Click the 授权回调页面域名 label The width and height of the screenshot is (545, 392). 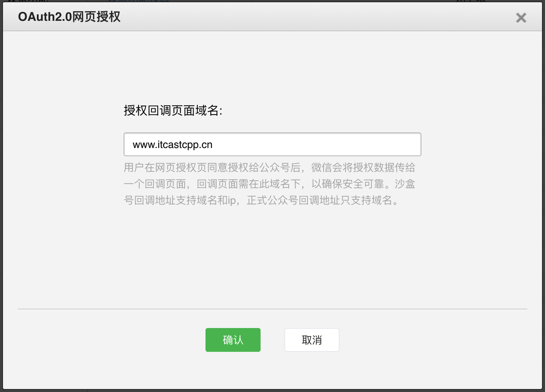[174, 110]
